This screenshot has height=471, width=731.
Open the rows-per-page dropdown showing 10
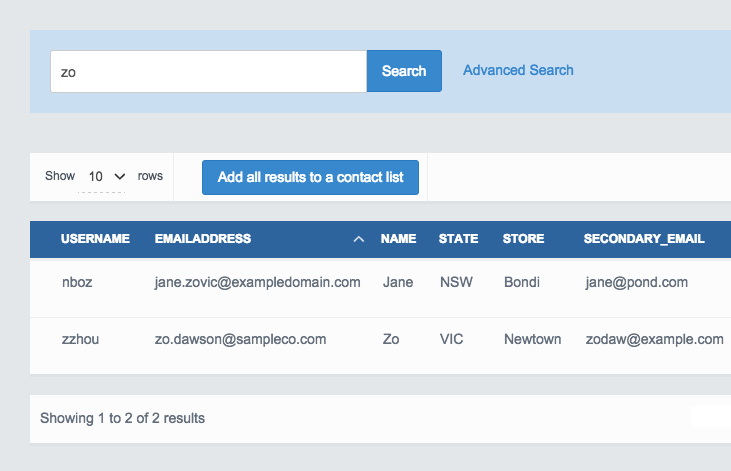click(107, 176)
